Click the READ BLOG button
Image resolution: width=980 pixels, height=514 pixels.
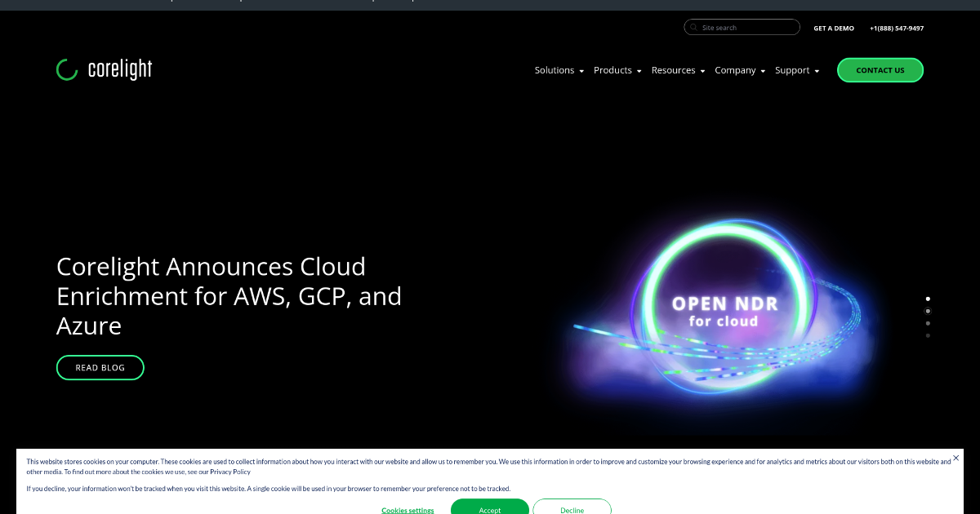[100, 367]
